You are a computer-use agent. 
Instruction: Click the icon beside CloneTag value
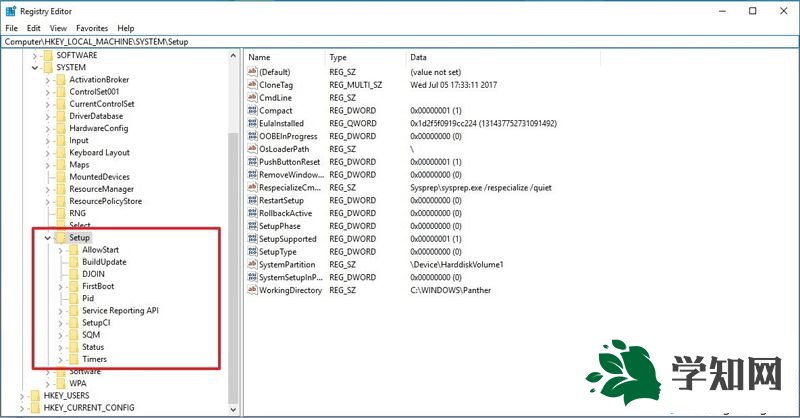click(x=252, y=85)
